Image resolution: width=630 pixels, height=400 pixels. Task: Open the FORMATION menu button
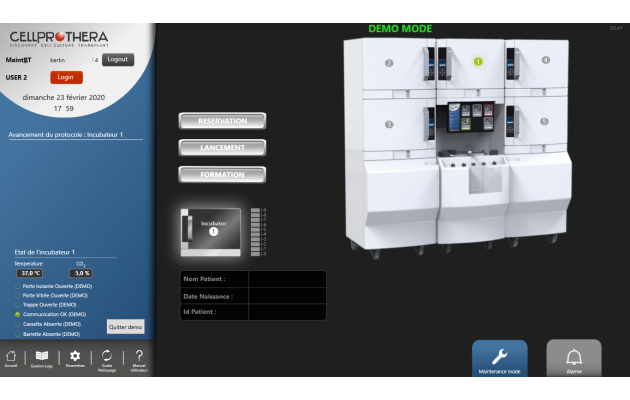point(222,174)
